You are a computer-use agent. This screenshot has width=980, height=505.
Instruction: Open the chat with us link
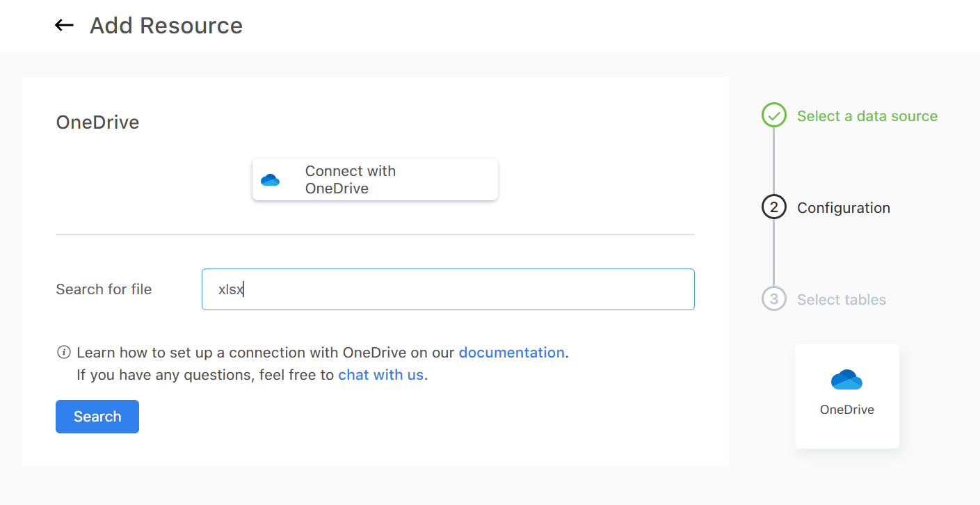(x=380, y=375)
